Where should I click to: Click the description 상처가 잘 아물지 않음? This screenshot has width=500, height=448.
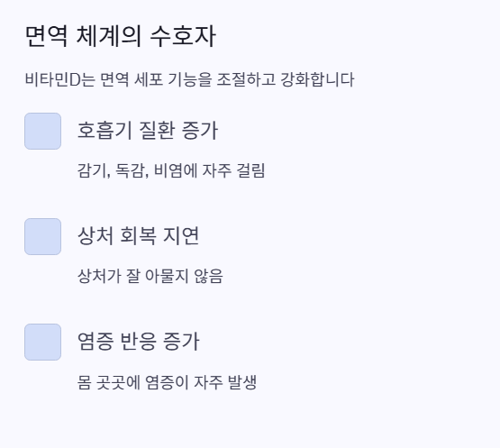point(150,276)
